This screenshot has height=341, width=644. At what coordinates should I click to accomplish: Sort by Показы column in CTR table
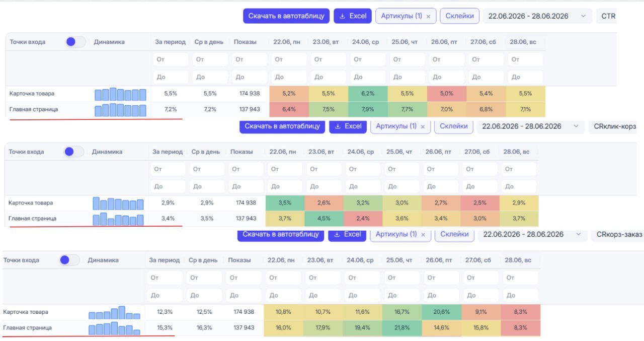point(245,42)
